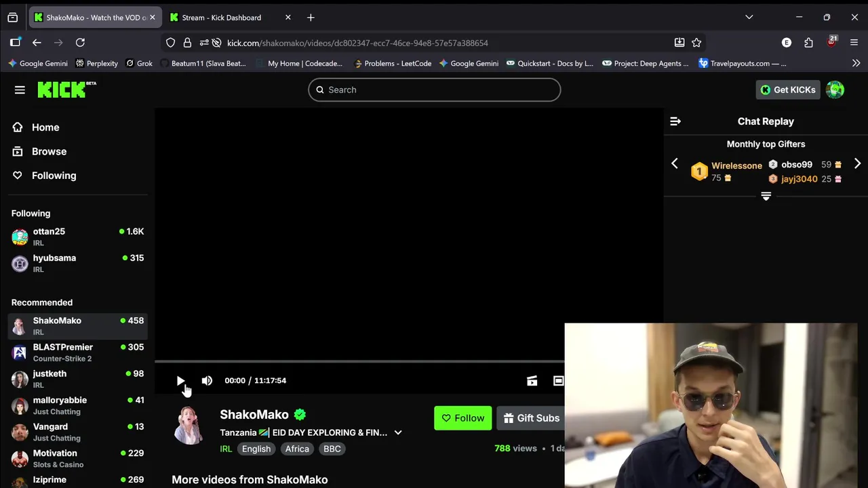Click the Gift Subs button
Image resolution: width=868 pixels, height=488 pixels.
pyautogui.click(x=531, y=418)
